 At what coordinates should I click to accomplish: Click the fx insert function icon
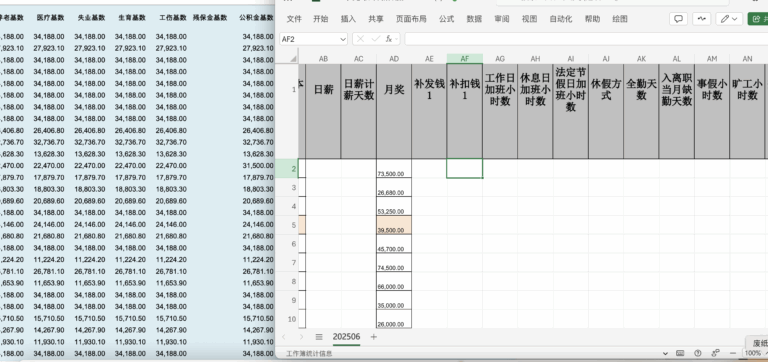coord(389,39)
